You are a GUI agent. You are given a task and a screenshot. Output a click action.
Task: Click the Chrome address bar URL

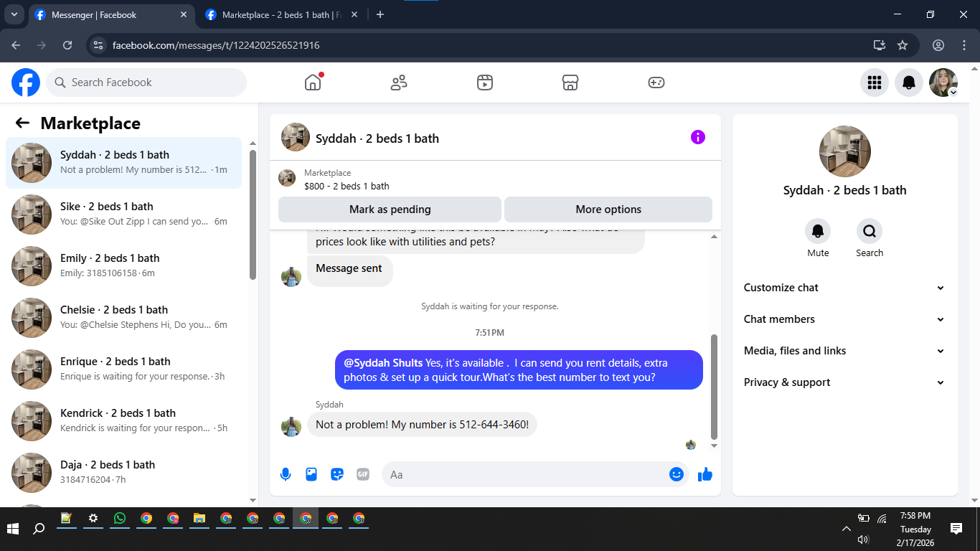pos(216,45)
